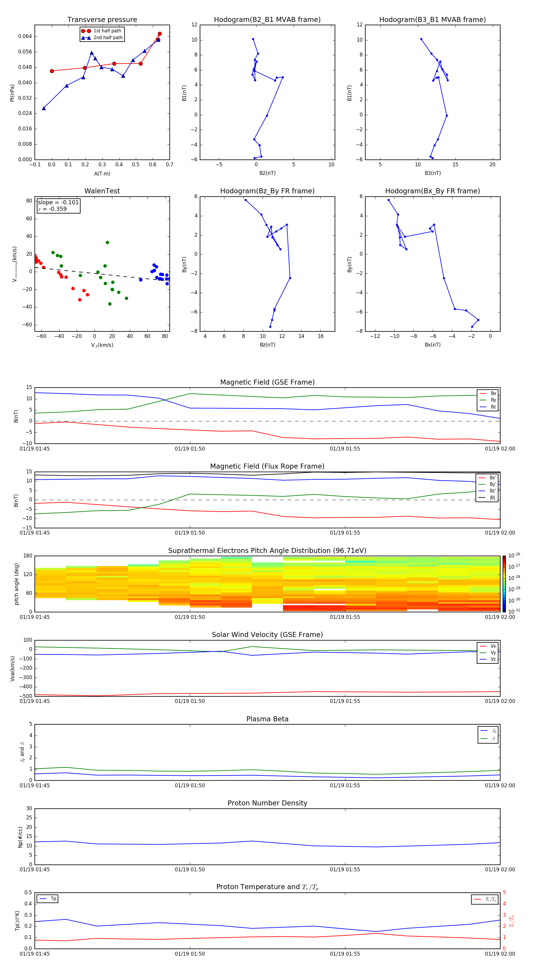Click the Te/Tp legend box in temperature plot
The image size is (535, 980).
point(484,899)
